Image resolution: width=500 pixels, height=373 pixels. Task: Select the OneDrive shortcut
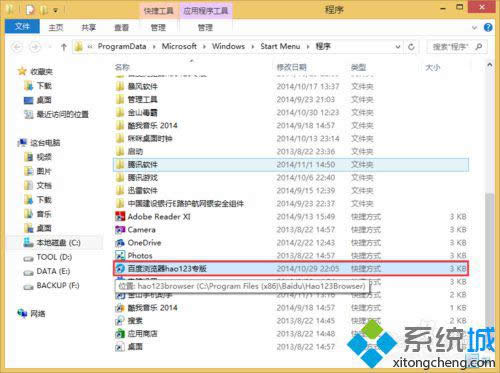click(144, 243)
